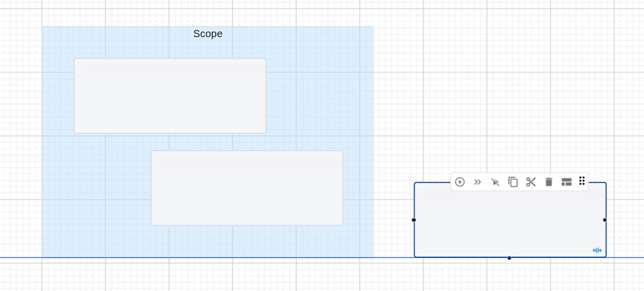Click the run (play circle) icon in the node toolbar

coord(460,182)
